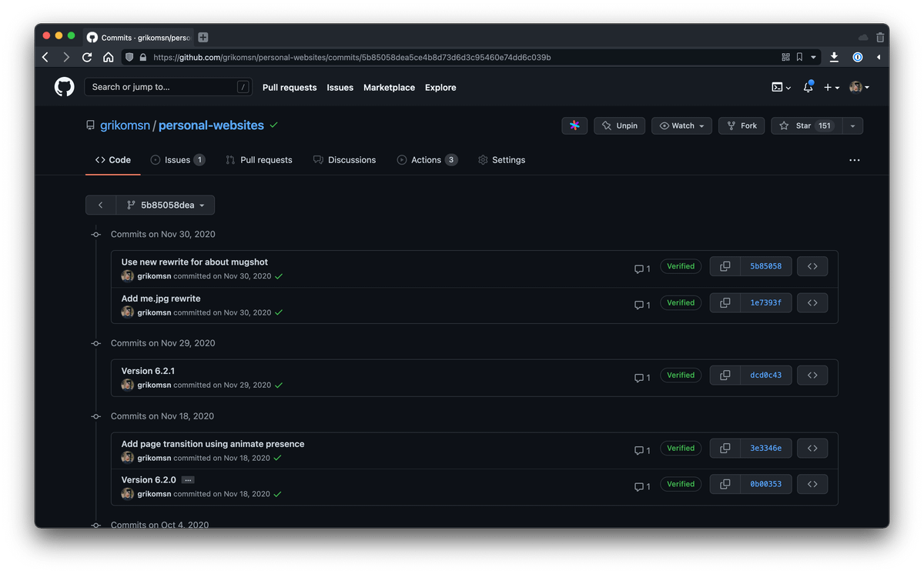Viewport: 924px width, 574px height.
Task: Expand the Version 6.2.0 commit description
Action: (x=188, y=480)
